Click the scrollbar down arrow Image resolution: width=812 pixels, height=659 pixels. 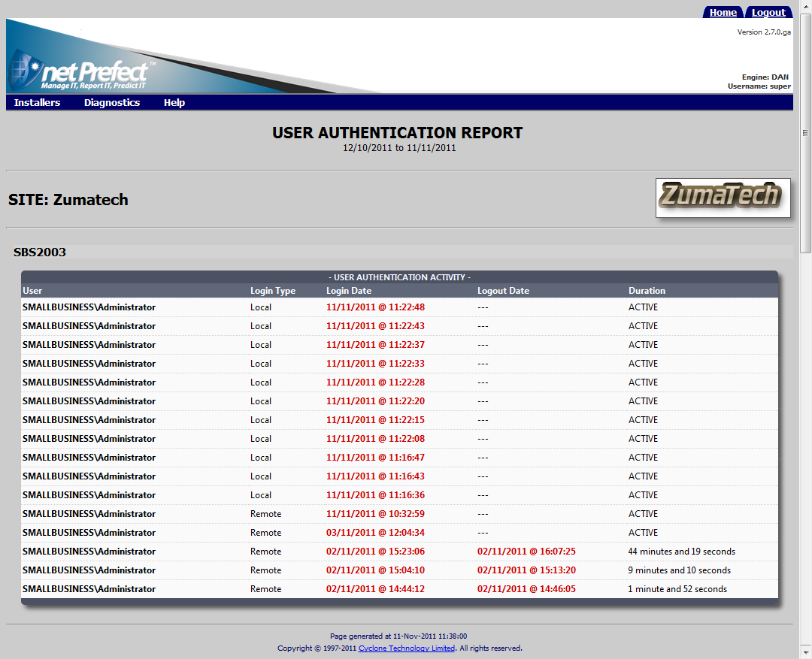click(x=805, y=653)
